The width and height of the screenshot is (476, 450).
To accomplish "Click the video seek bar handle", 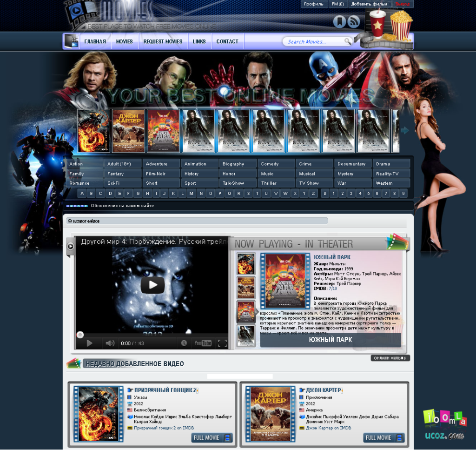I will pos(80,335).
